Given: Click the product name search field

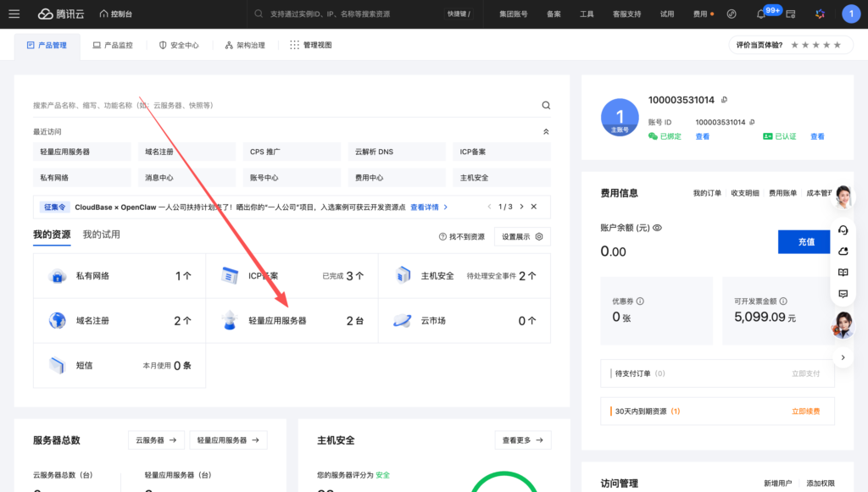Looking at the screenshot, I should click(x=280, y=105).
